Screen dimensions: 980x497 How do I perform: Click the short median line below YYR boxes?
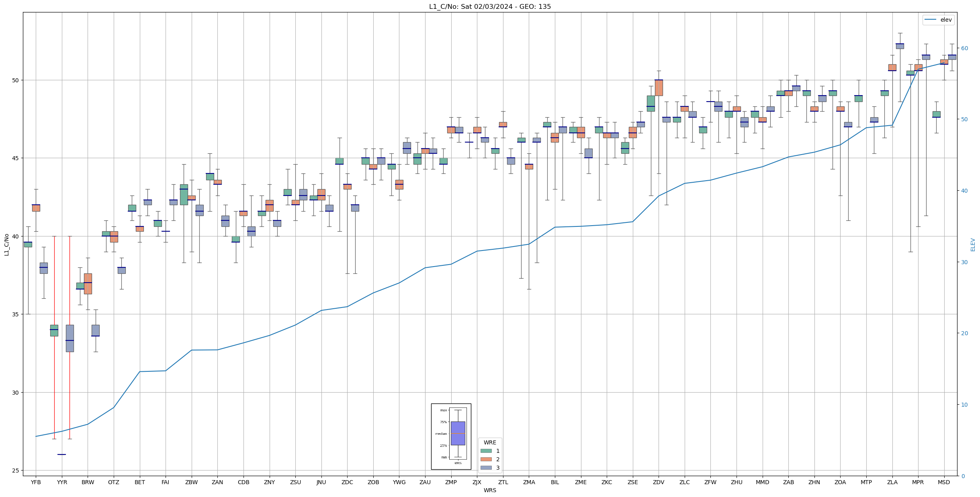coord(61,454)
